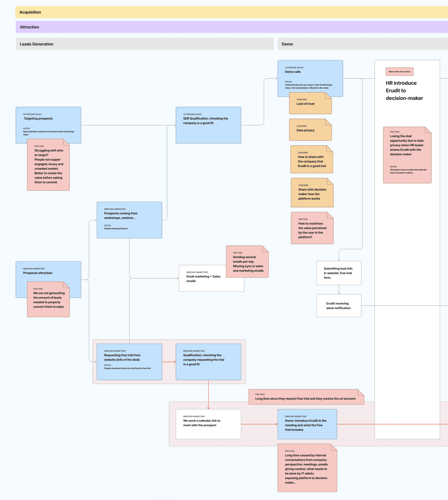Click the Leads Generation section header
Viewport: 448px width, 500px height.
(144, 44)
